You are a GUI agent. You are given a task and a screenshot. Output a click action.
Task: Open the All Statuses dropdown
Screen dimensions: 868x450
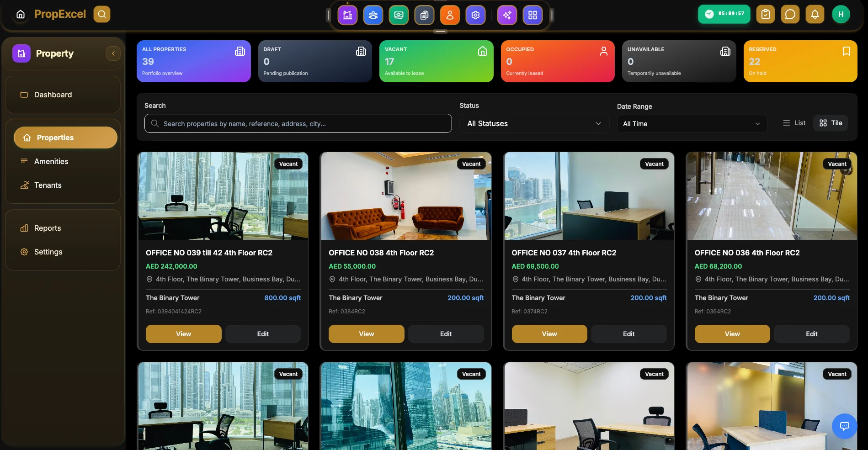[x=533, y=124]
